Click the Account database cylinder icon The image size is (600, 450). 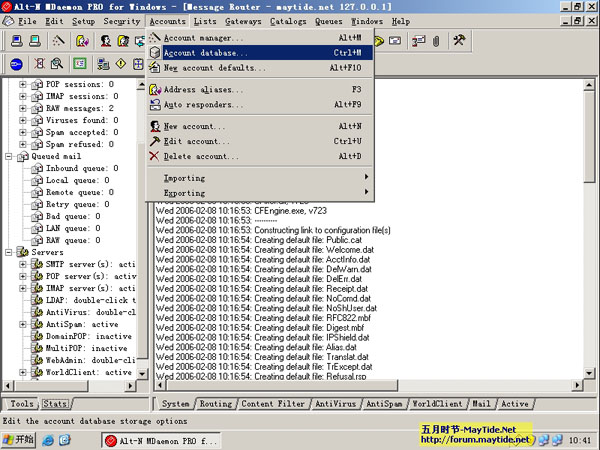[x=155, y=52]
